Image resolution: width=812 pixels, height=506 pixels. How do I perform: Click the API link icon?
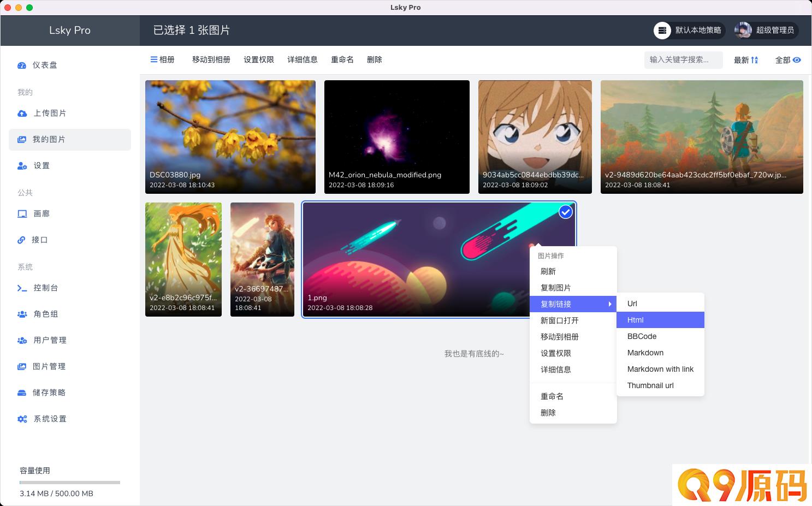pos(22,240)
